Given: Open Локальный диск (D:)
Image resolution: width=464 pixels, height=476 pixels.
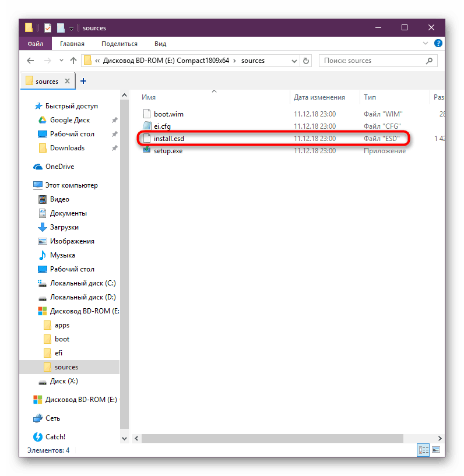Looking at the screenshot, I should [x=83, y=297].
